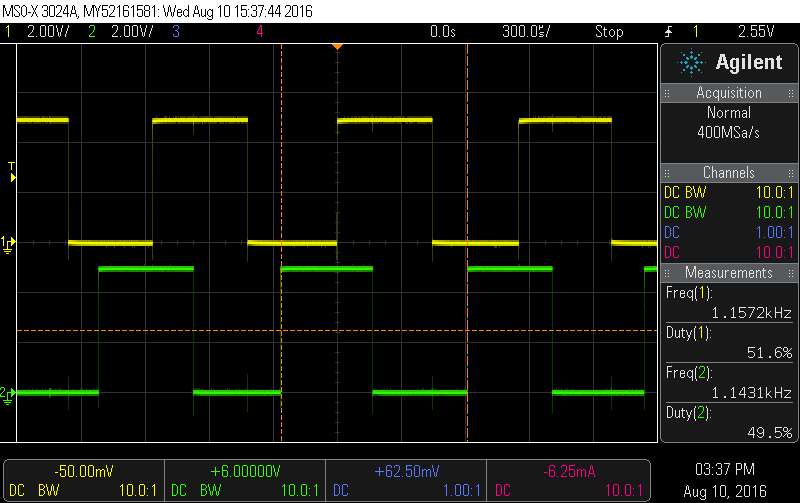Click the trigger level T marker
The height and width of the screenshot is (503, 800).
12,172
